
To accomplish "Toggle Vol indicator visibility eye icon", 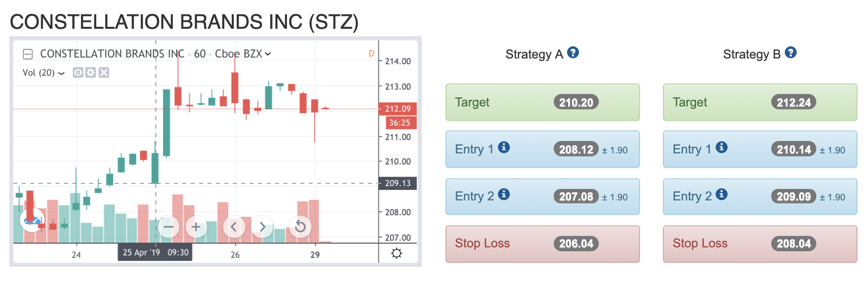I will 78,72.
